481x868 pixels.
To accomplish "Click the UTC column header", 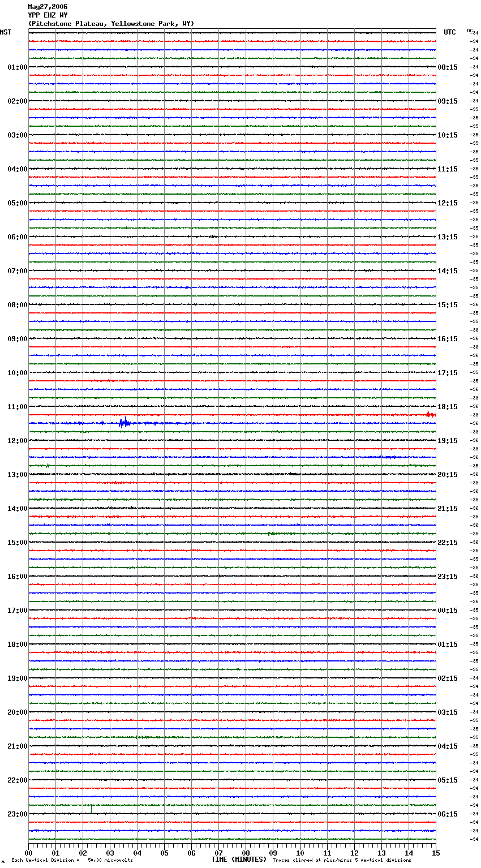I will point(450,32).
